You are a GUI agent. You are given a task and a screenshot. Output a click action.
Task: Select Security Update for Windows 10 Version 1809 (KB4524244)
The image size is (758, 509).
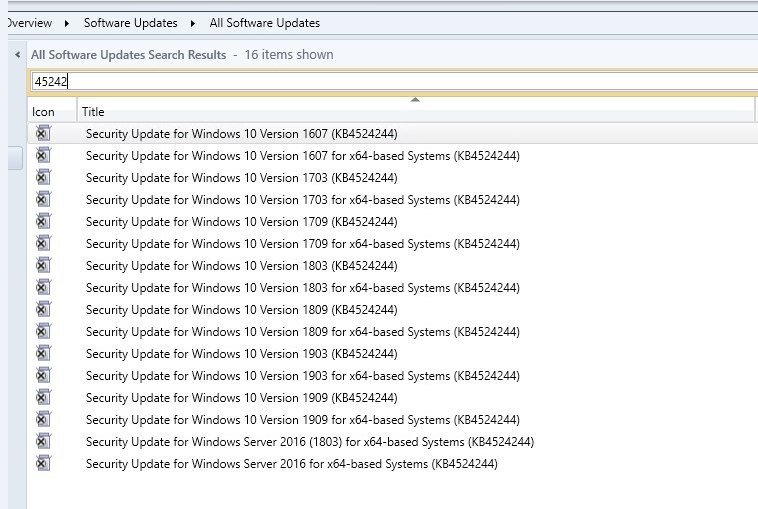pos(242,310)
